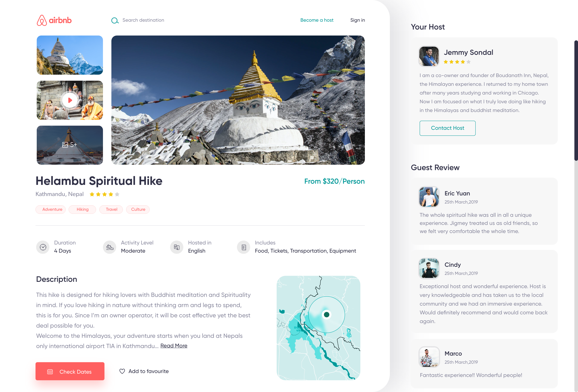Toggle the Add to favourite heart
The width and height of the screenshot is (578, 392).
coord(122,371)
